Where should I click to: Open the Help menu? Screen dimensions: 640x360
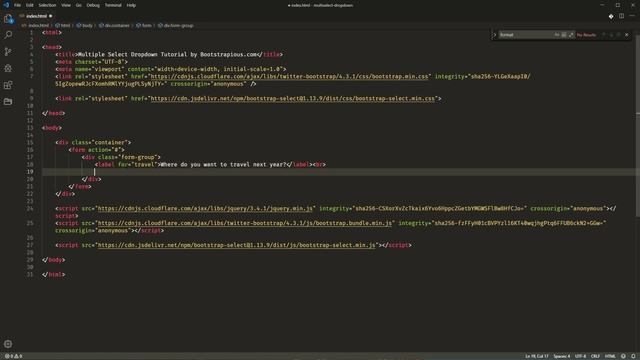(x=131, y=5)
